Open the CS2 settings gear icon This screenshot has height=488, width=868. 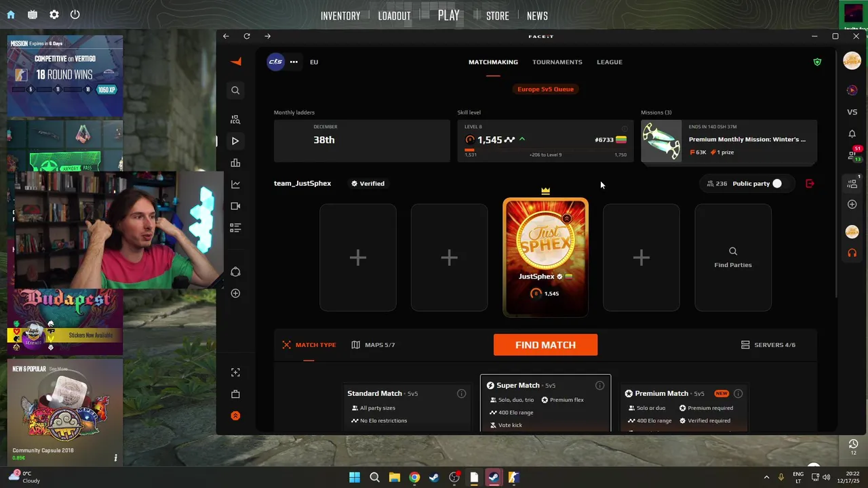click(54, 14)
